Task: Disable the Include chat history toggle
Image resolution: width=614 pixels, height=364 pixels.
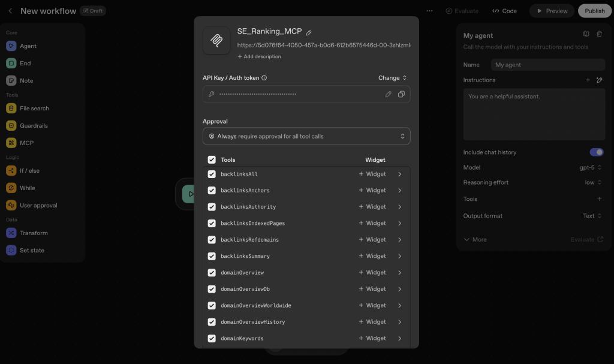Action: [x=596, y=152]
